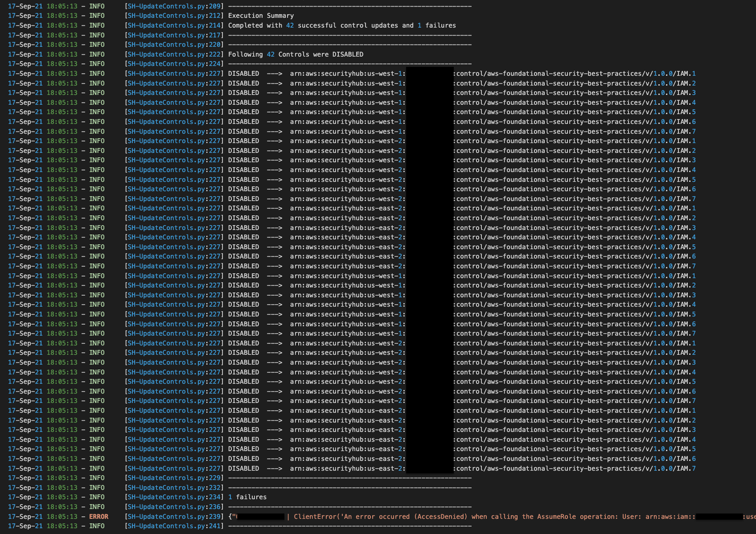Screen dimensions: 756x534
Task: Click the [SH-UpdateControls.py:232] source reference
Action: tap(174, 488)
